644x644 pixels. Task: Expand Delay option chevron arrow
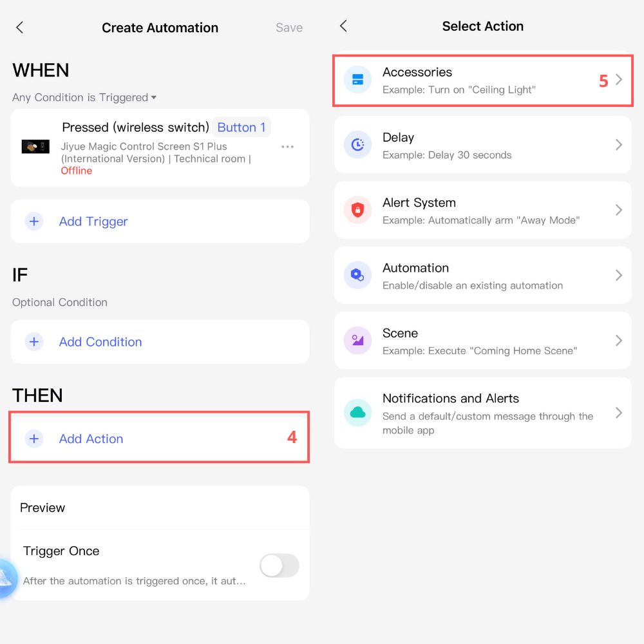pos(618,145)
